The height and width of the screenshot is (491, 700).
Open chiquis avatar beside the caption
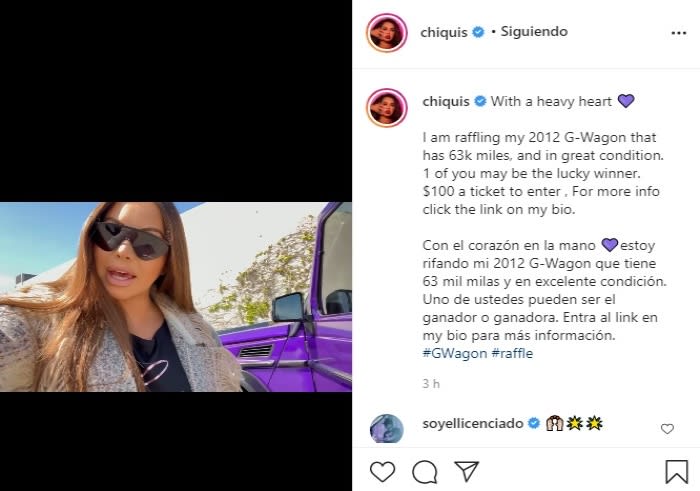click(x=387, y=108)
